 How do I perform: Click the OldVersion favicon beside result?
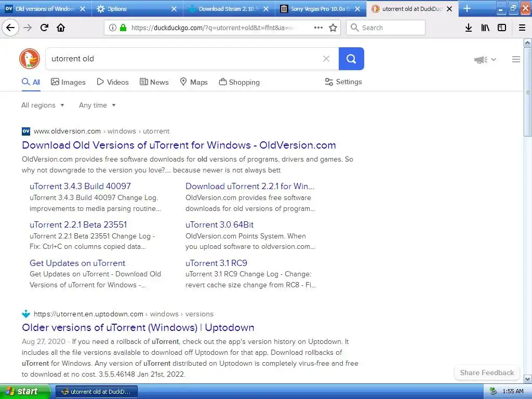coord(26,131)
